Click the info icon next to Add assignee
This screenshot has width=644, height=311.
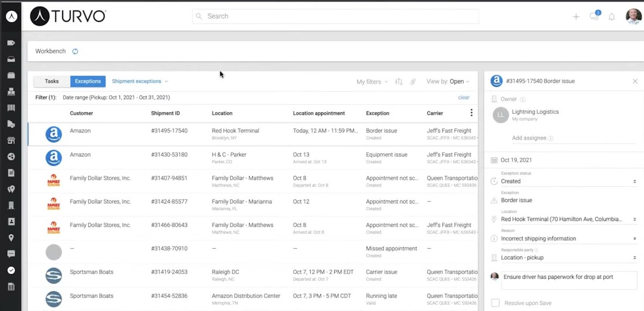pyautogui.click(x=551, y=139)
